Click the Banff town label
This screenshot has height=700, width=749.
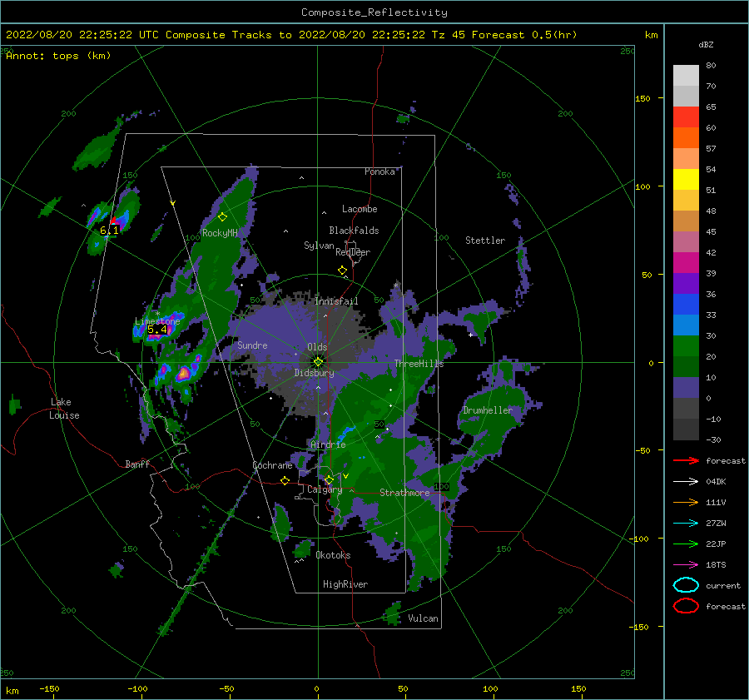137,464
